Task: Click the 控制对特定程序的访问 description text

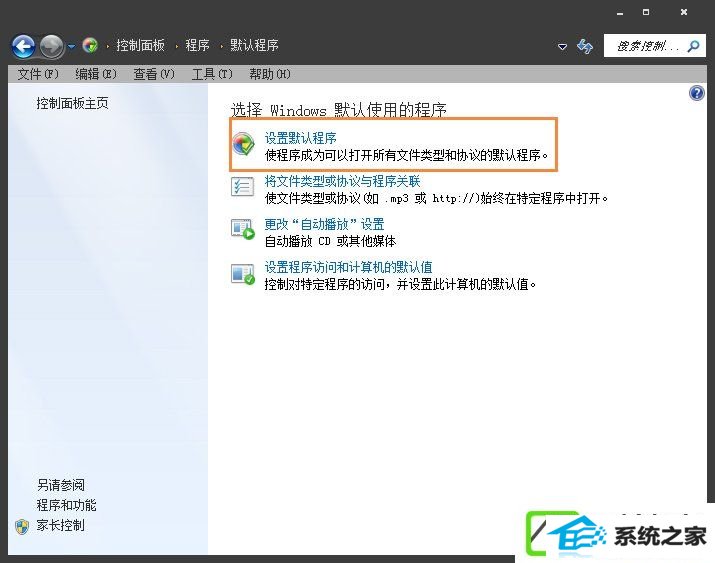Action: coord(400,284)
